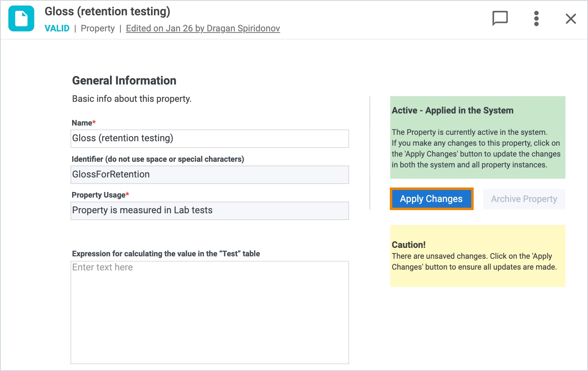
Task: Click the Expression for calculating label
Action: pyautogui.click(x=166, y=254)
